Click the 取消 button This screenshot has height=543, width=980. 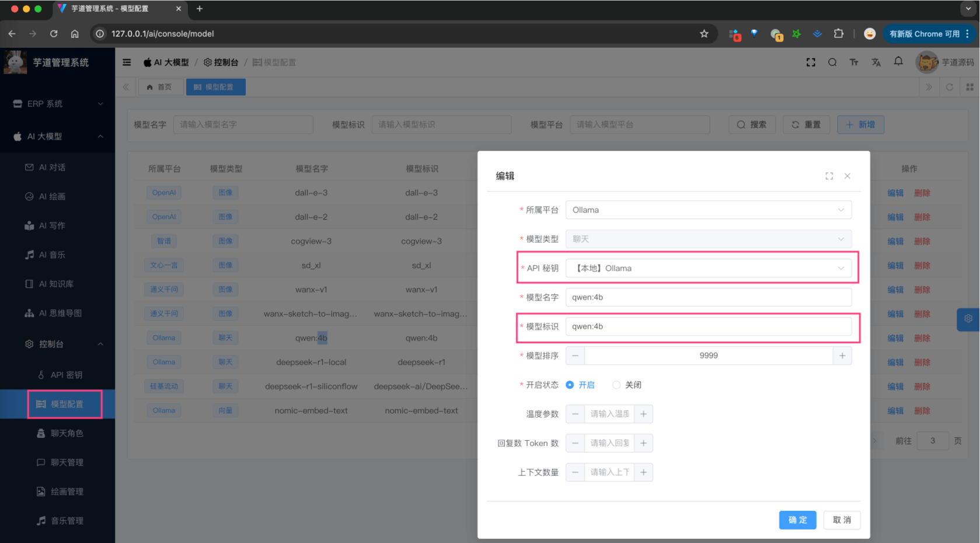coord(842,520)
